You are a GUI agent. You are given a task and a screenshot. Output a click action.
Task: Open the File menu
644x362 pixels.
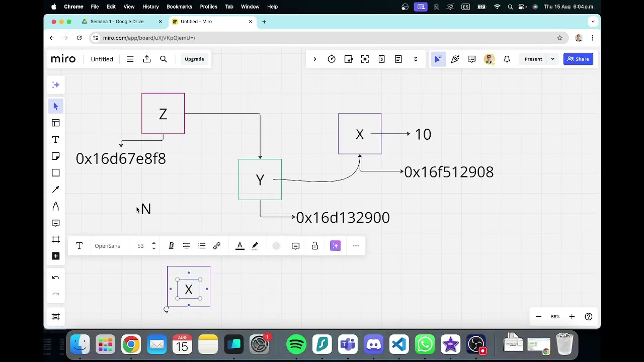95,7
